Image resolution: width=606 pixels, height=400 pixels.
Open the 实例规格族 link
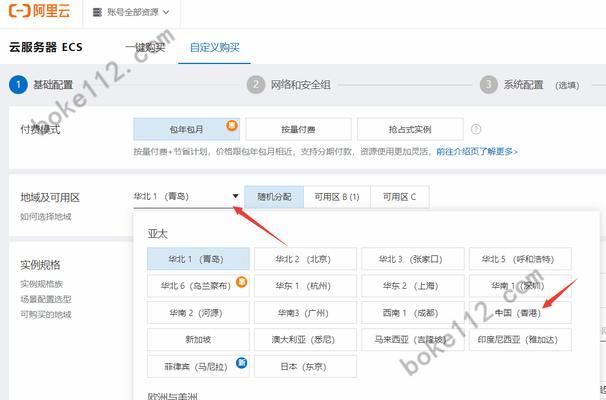(x=41, y=284)
